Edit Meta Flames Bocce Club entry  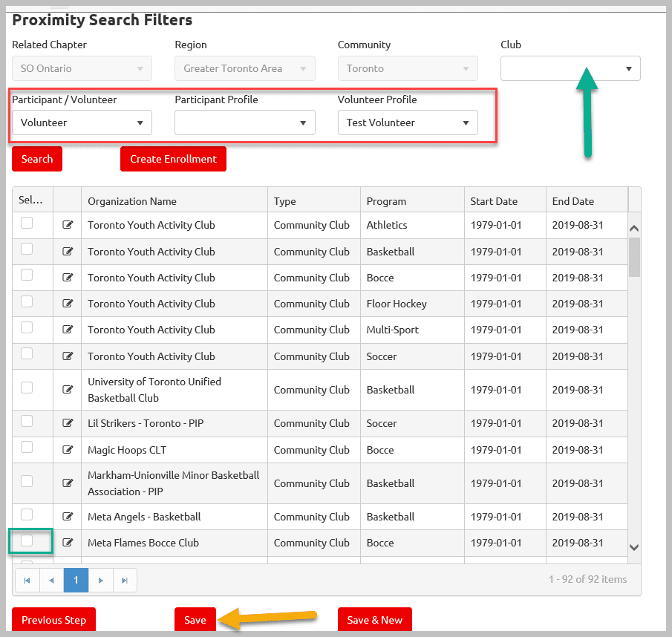tap(68, 542)
